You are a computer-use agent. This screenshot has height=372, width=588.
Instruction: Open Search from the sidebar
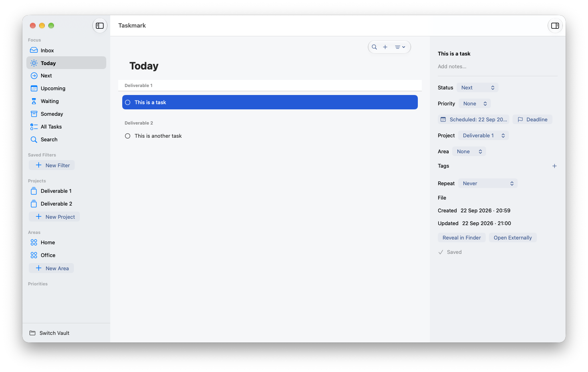pyautogui.click(x=66, y=140)
